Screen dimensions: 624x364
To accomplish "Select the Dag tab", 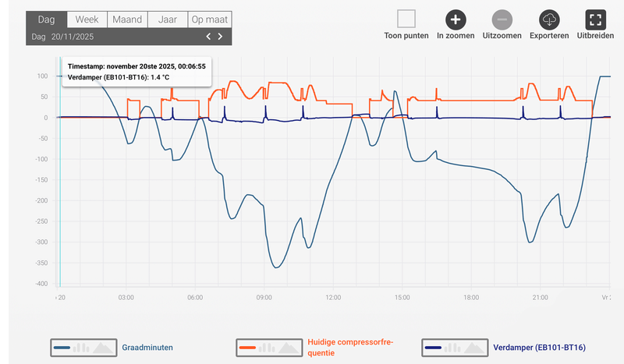I will point(46,19).
